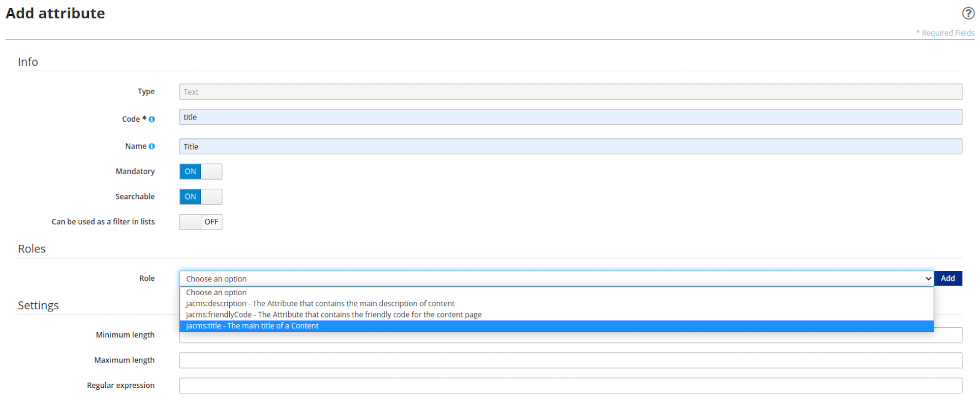Click the Maximum length input field
The width and height of the screenshot is (980, 400).
point(570,360)
